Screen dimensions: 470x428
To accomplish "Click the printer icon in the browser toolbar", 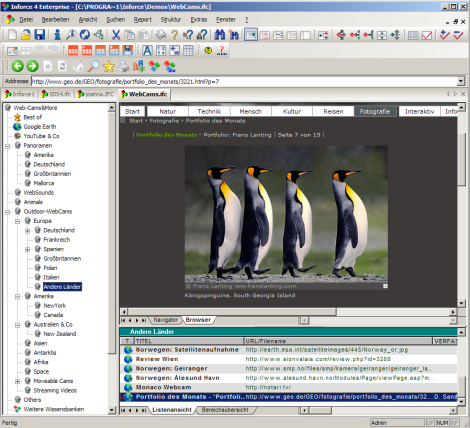I will [123, 66].
